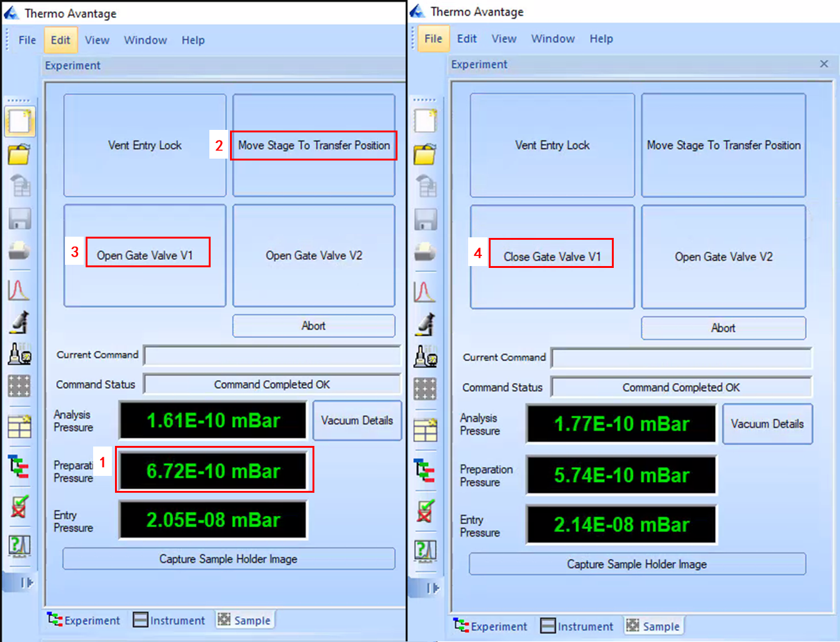Open the Window menu in right window
The image size is (840, 642).
click(552, 39)
